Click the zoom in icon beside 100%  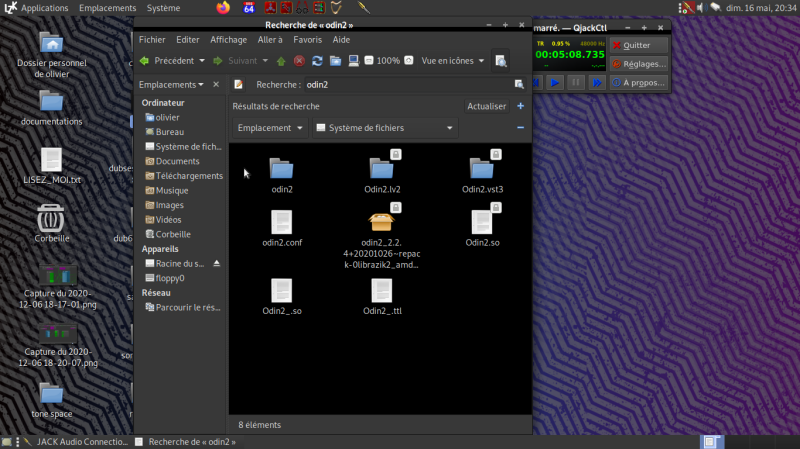[409, 61]
